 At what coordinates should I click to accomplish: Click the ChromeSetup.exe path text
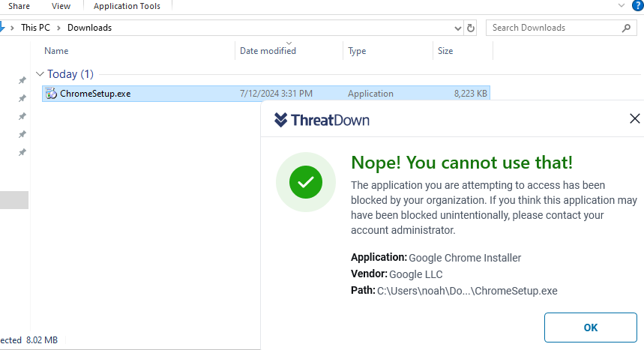tap(467, 291)
